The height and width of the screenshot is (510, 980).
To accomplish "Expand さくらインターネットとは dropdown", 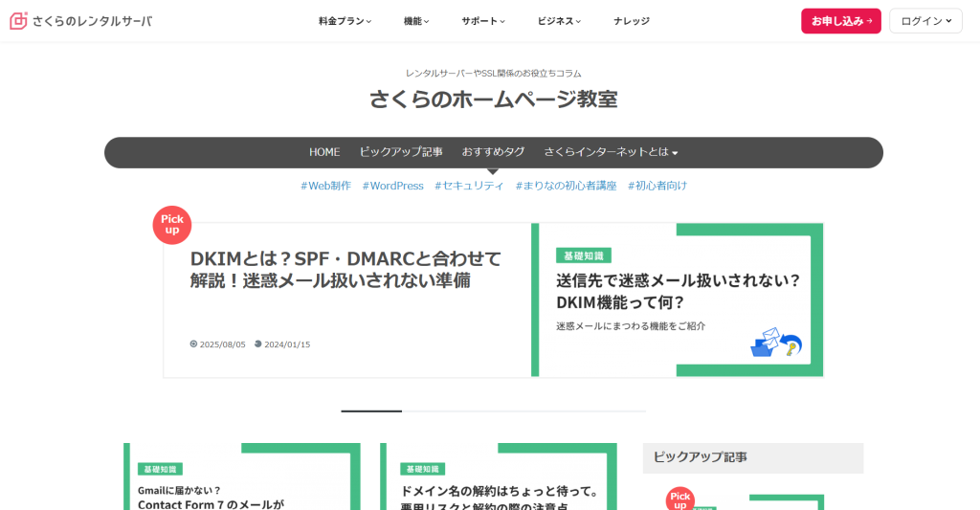I will click(611, 152).
